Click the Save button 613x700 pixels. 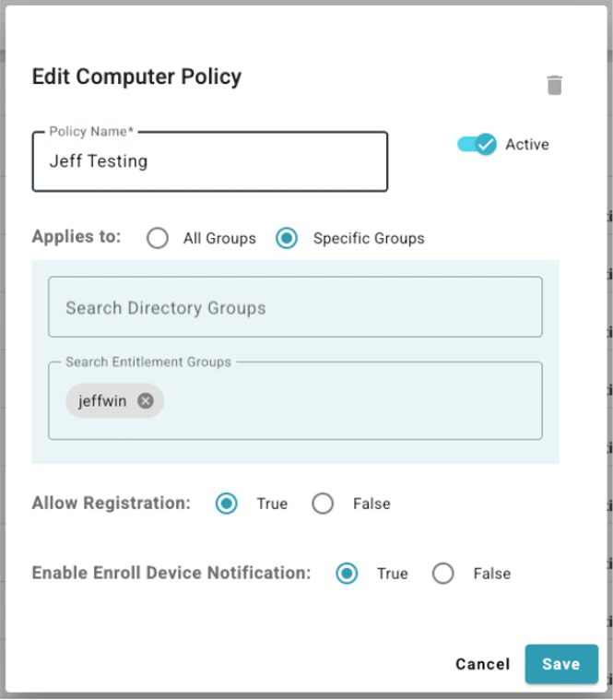point(560,664)
